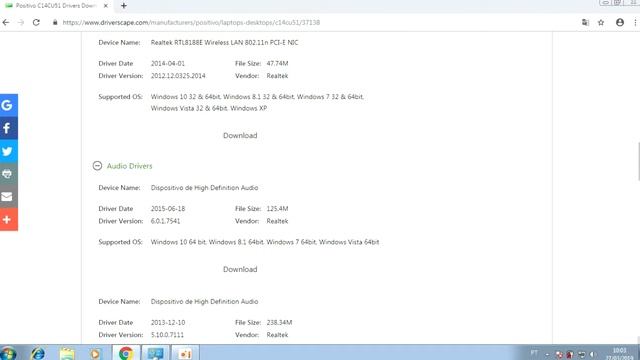Open the Windows Start menu
The image size is (640, 360).
click(x=8, y=353)
